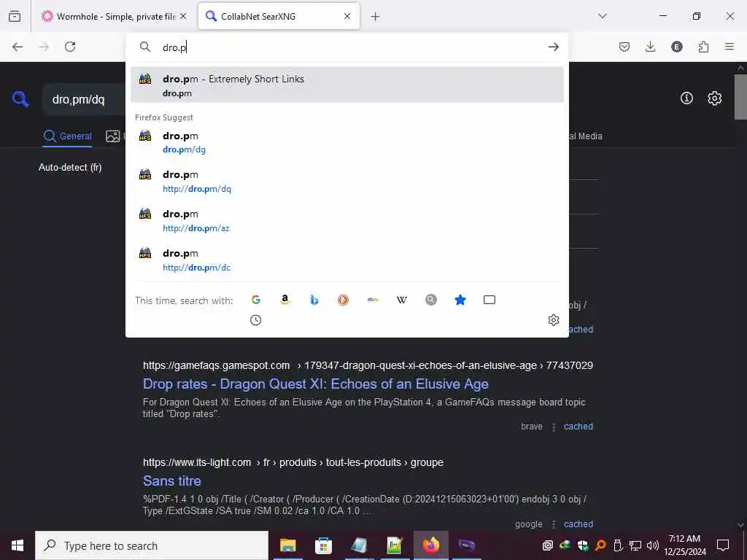This screenshot has height=560, width=747.
Task: Open File Explorer from the taskbar
Action: (x=287, y=545)
